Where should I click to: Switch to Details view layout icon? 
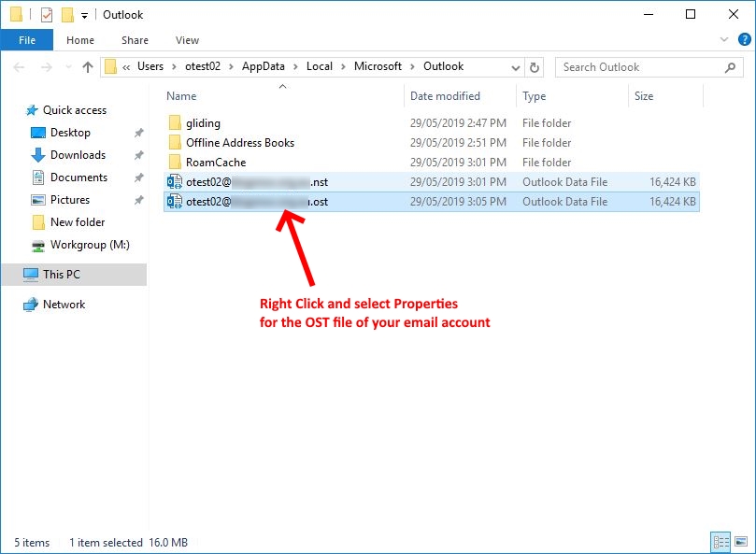pos(720,543)
